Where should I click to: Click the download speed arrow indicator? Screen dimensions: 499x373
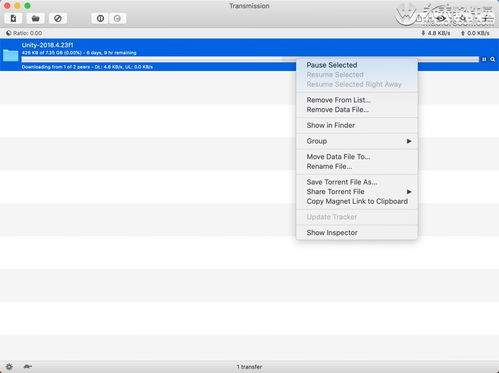(423, 33)
